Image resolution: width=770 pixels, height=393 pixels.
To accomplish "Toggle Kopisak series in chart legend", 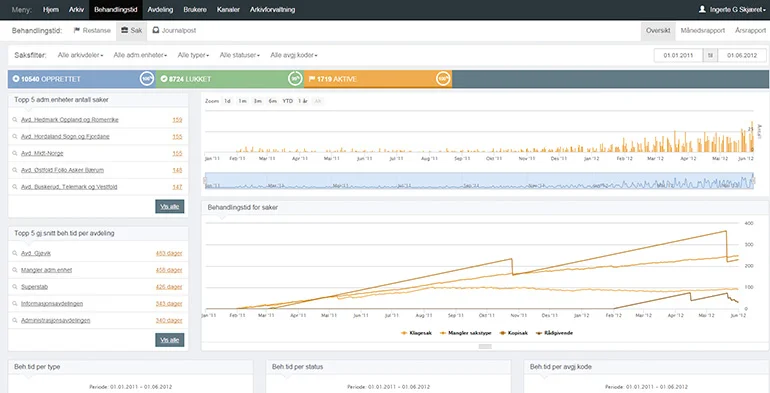I will pos(513,333).
